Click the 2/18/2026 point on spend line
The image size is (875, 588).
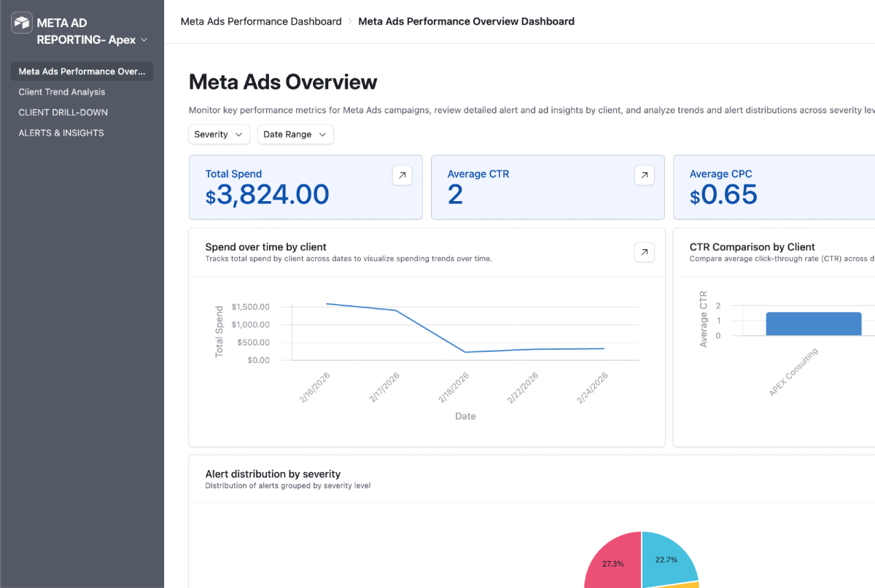(465, 352)
